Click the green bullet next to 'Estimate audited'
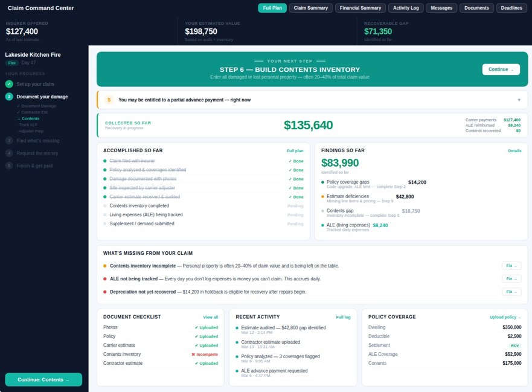The width and height of the screenshot is (532, 392). click(237, 328)
